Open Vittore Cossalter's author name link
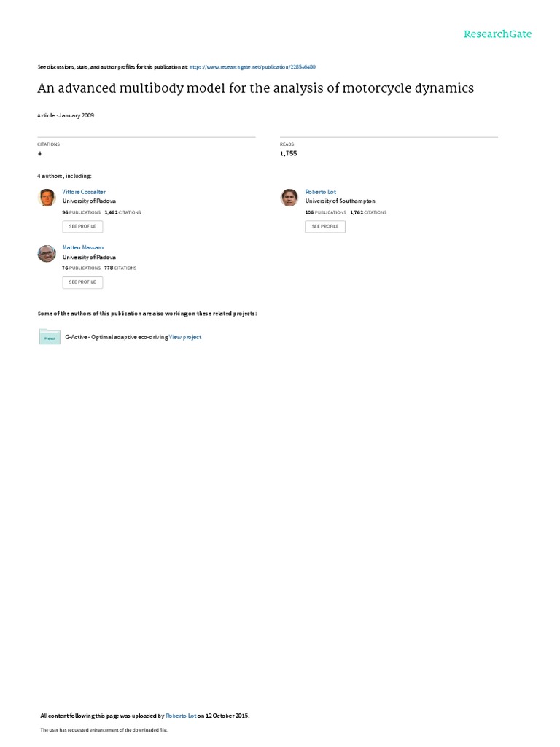 click(84, 192)
